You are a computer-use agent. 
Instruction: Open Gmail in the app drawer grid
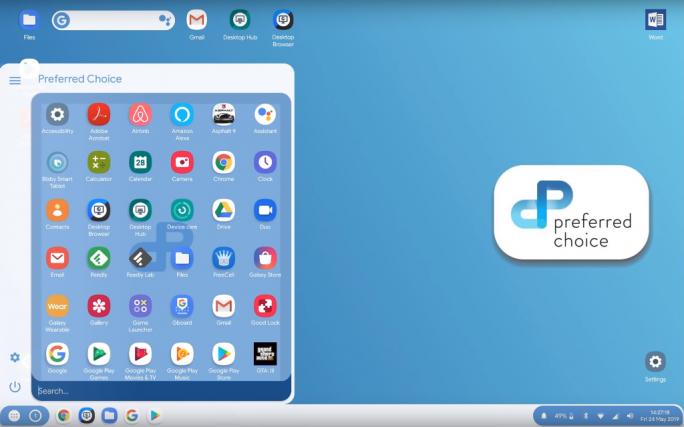[x=224, y=306]
